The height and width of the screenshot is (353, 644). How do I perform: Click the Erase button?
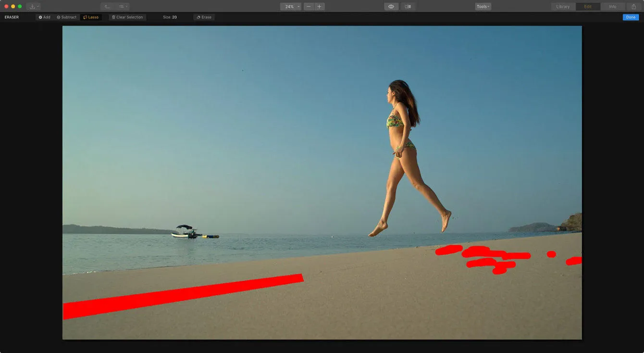(x=204, y=17)
